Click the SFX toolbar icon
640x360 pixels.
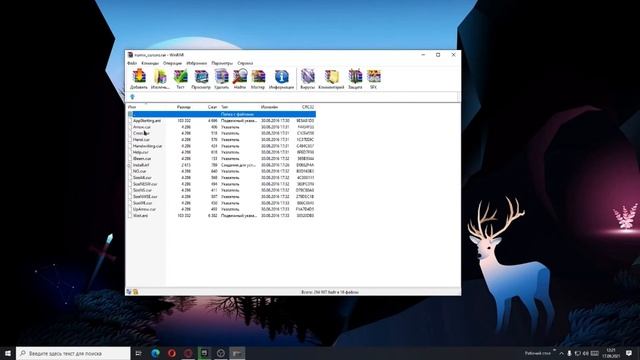point(373,79)
